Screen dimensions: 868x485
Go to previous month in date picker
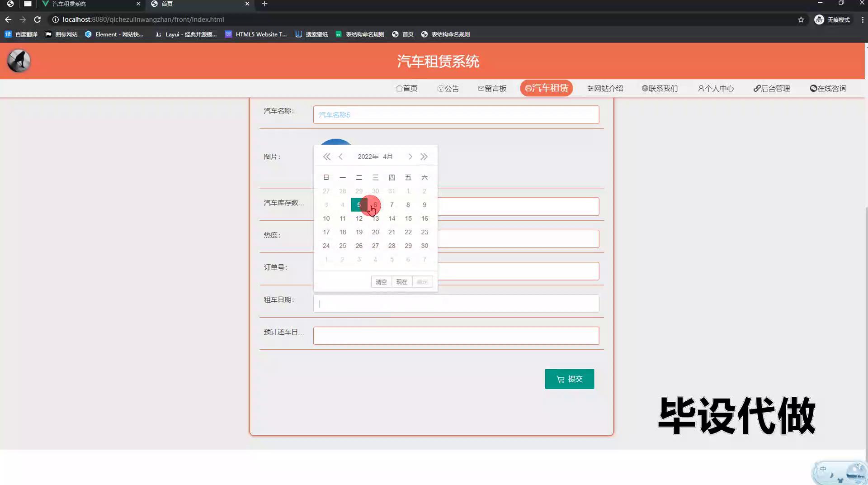coord(341,157)
